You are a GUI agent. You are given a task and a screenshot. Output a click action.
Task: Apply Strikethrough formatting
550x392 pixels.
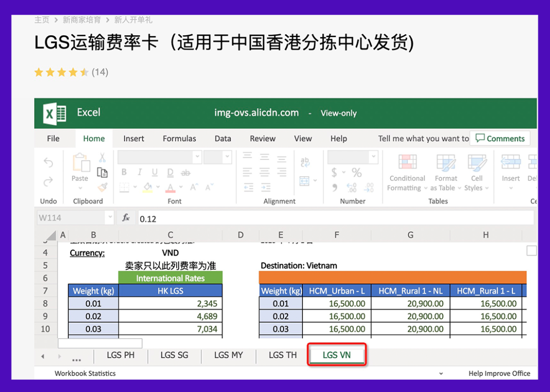coord(185,173)
